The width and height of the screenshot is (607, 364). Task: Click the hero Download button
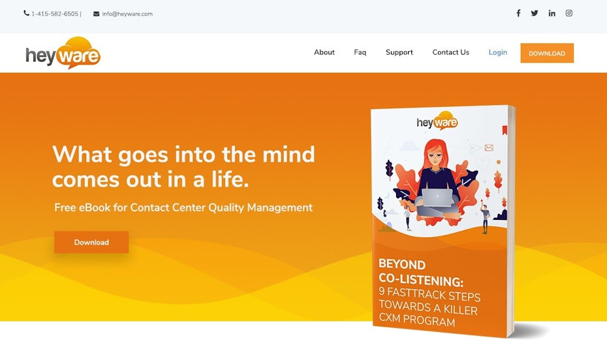tap(91, 242)
